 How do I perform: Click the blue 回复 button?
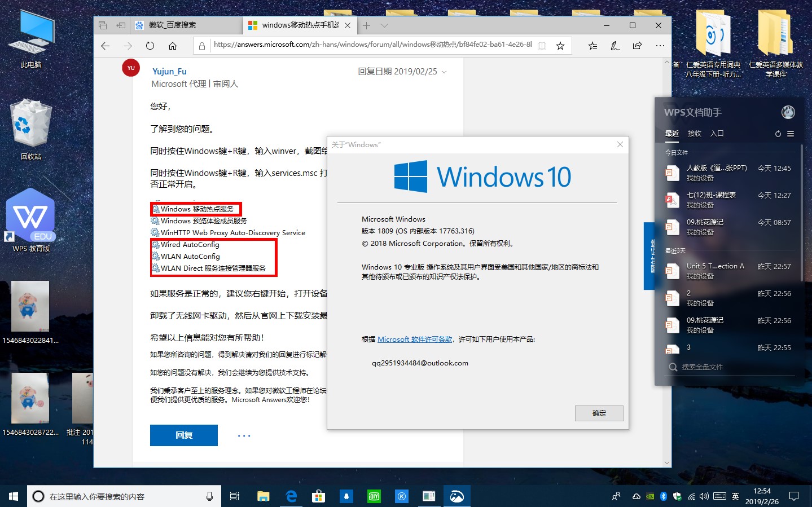(x=184, y=435)
